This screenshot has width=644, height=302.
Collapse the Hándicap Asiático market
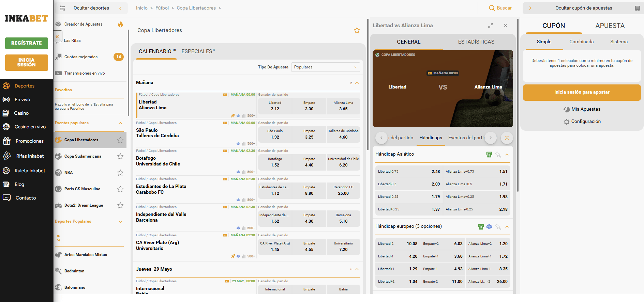point(507,155)
